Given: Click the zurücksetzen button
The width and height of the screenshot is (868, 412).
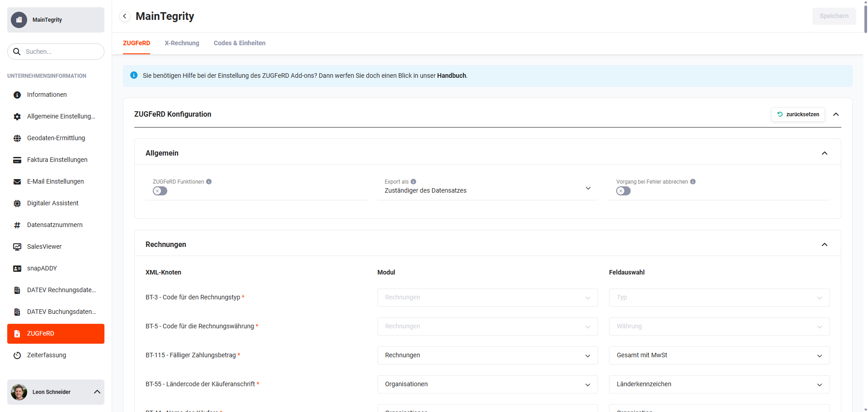Looking at the screenshot, I should coord(798,114).
